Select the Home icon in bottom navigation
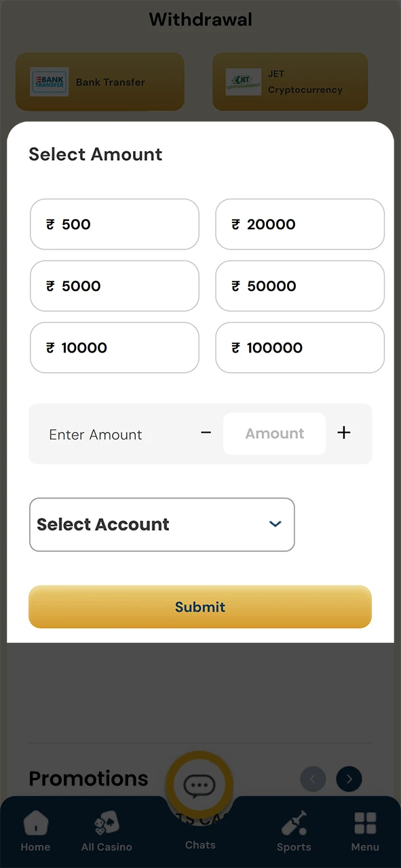The width and height of the screenshot is (401, 868). [35, 824]
